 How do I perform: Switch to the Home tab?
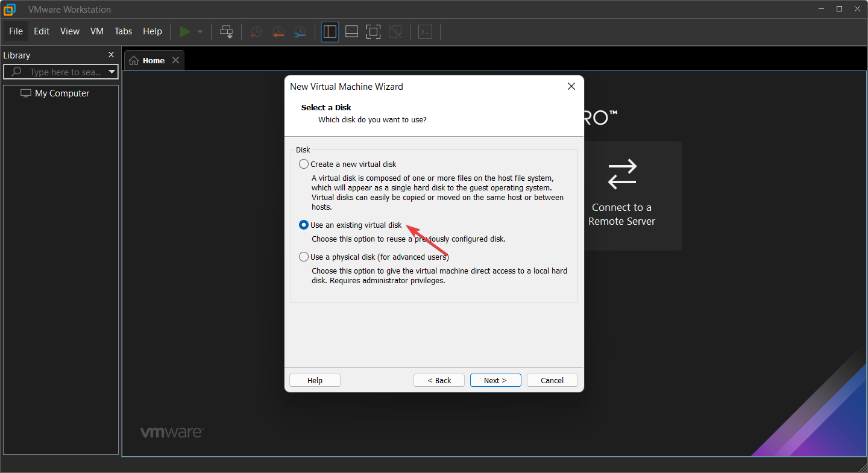pyautogui.click(x=154, y=60)
